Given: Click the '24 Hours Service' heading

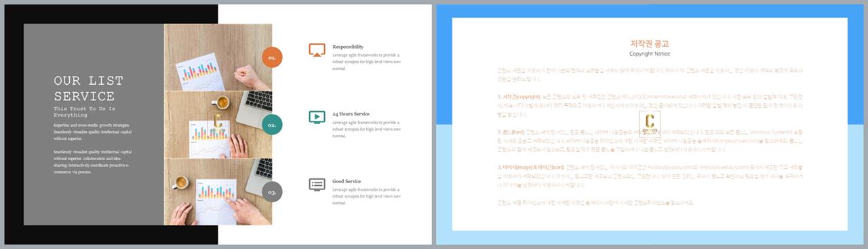Looking at the screenshot, I should [351, 113].
